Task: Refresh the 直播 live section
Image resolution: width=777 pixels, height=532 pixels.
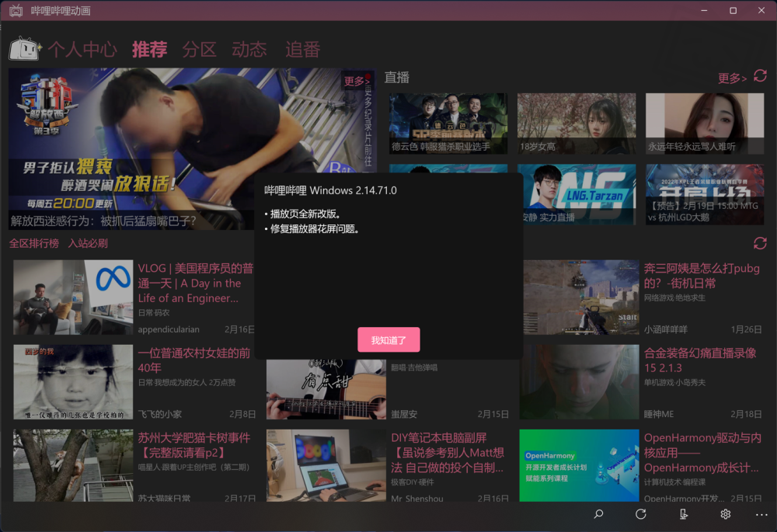Action: click(x=760, y=76)
